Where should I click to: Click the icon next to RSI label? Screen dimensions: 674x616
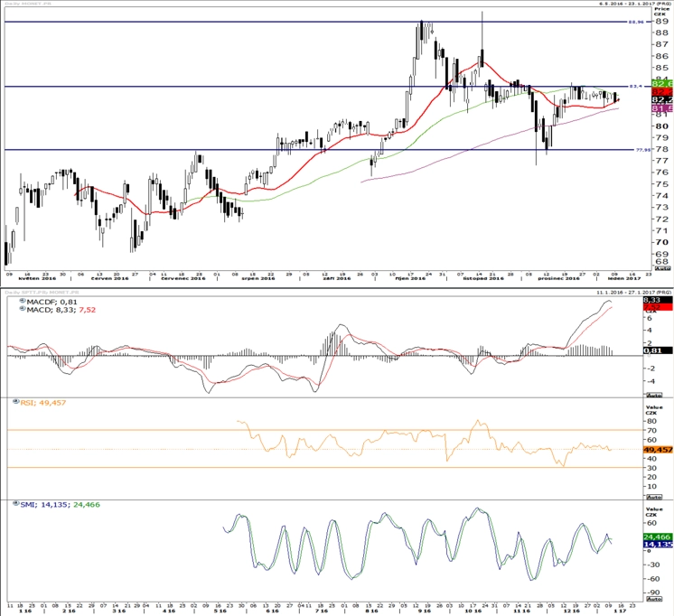tap(16, 402)
